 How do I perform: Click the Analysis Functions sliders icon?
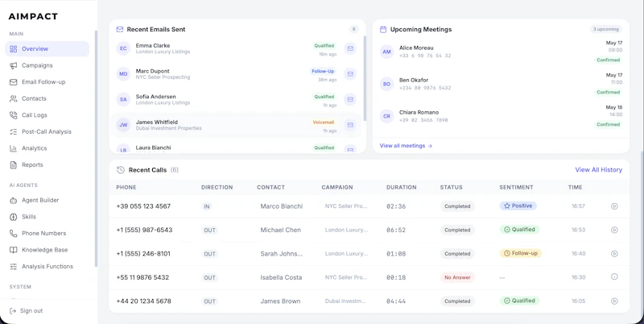[13, 267]
